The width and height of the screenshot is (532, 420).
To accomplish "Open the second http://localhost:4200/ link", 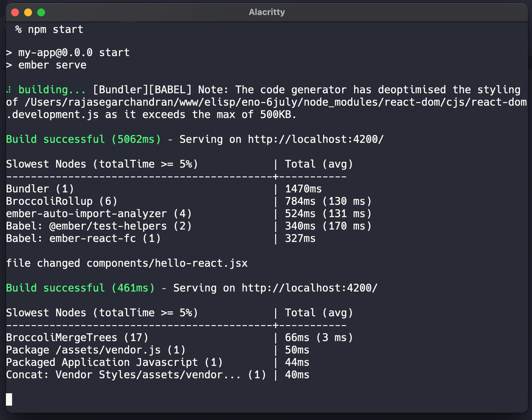I will tap(309, 288).
